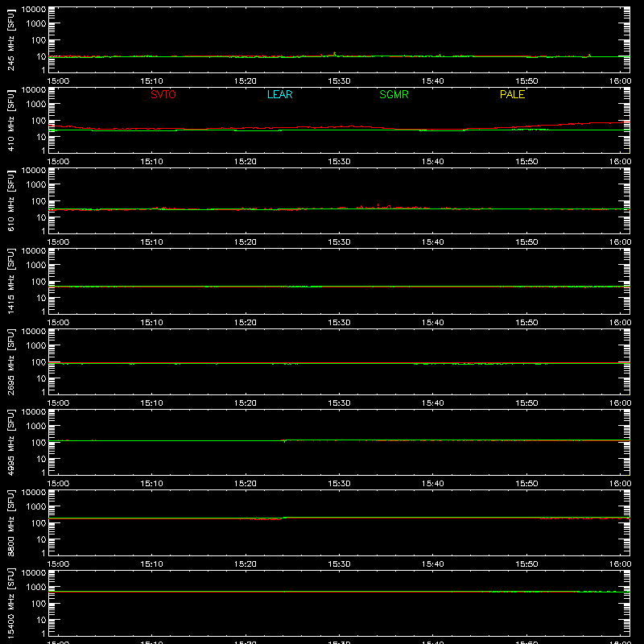Select the '15400 MHz [SFU]' axis title
Screen dimensions: 644x644
point(11,603)
